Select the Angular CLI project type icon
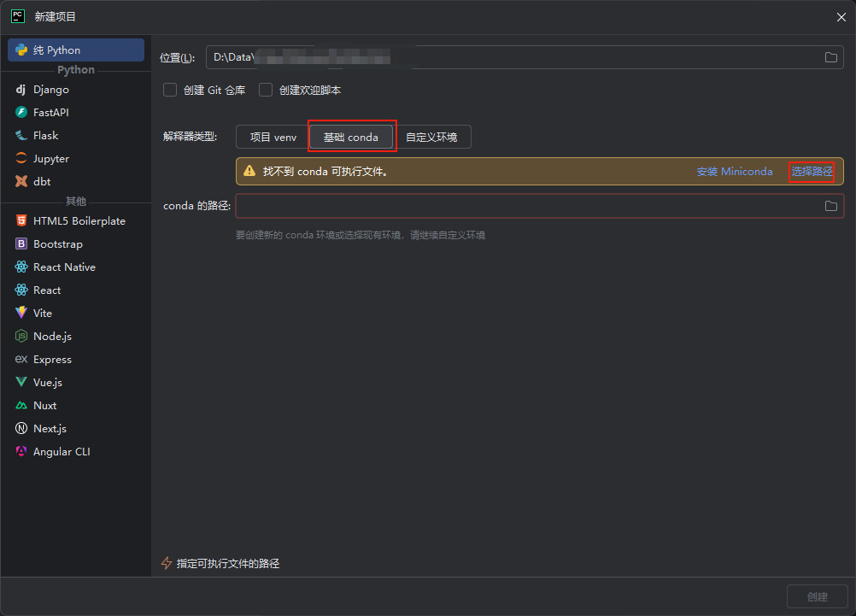 21,451
